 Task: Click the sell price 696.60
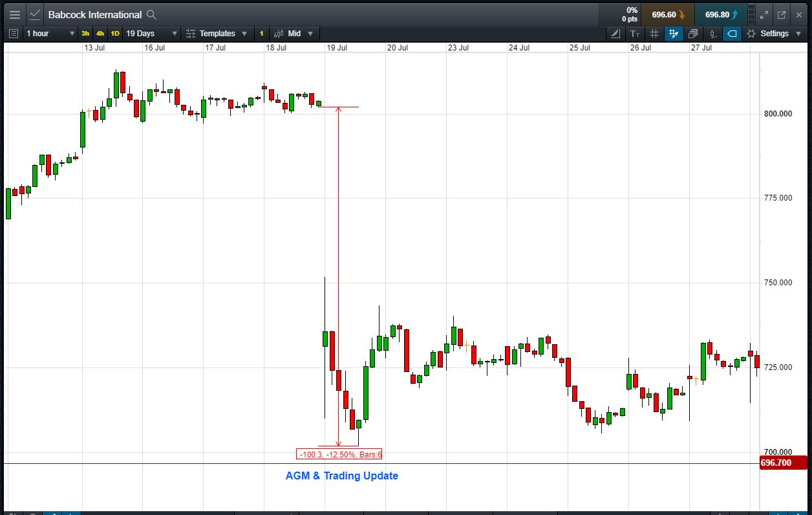coord(668,14)
